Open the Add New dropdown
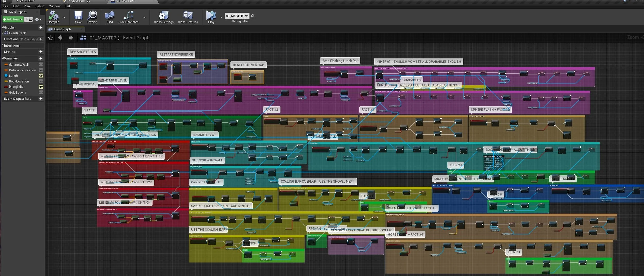Screen dimensions: 644x276 [13, 19]
